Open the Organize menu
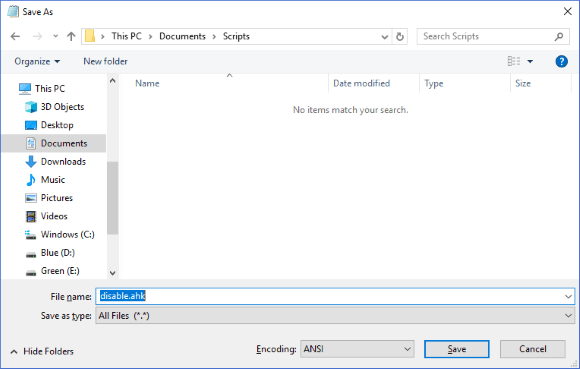This screenshot has height=369, width=580. point(37,61)
